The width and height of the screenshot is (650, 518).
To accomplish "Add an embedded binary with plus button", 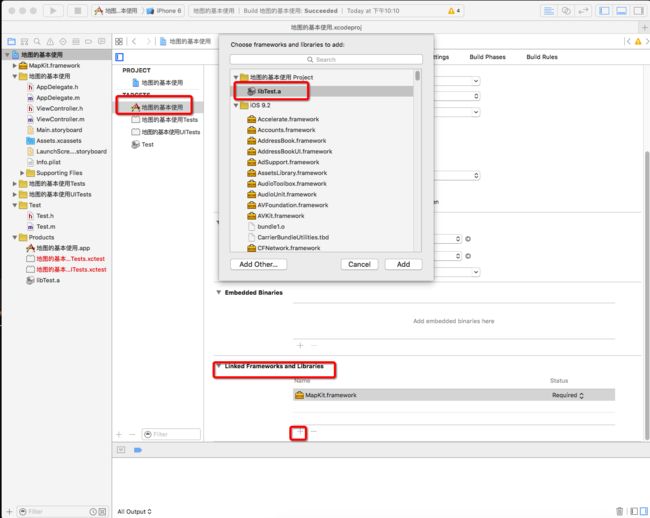I will tap(300, 345).
